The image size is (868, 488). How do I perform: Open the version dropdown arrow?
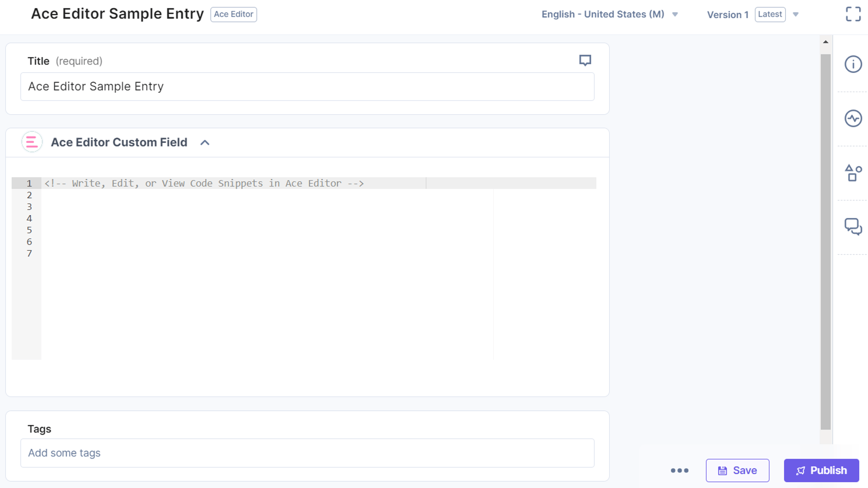pyautogui.click(x=796, y=14)
